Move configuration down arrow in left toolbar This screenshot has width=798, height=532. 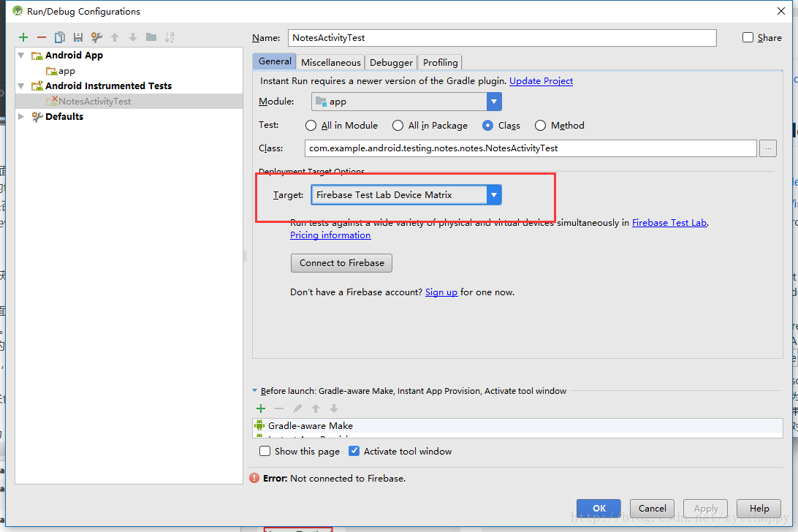coord(133,37)
